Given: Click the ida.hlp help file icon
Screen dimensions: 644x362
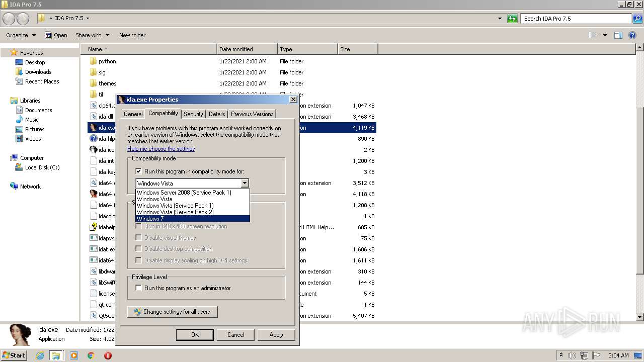Looking at the screenshot, I should coord(93,139).
